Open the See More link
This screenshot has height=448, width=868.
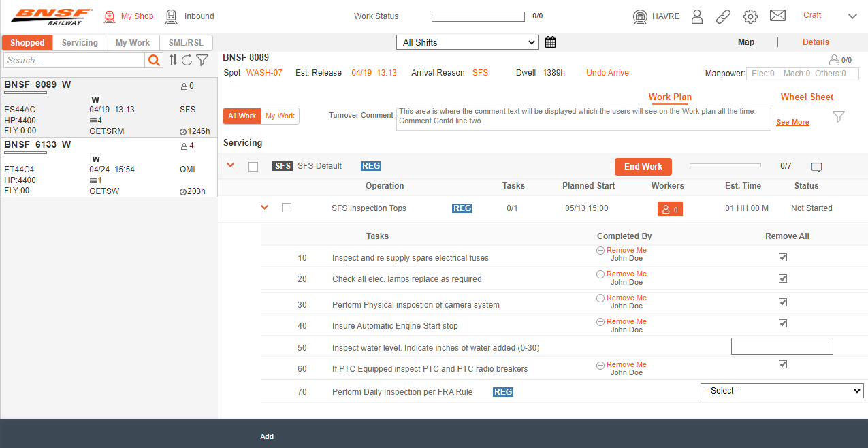[x=792, y=123]
